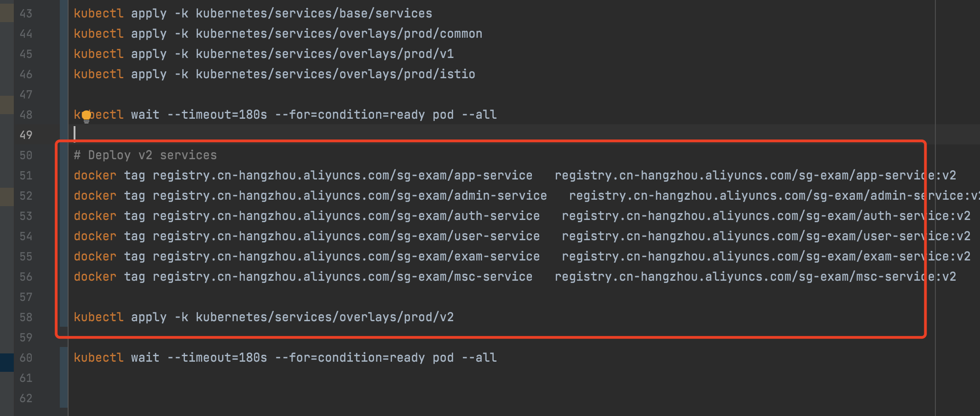Select line number 54 in the gutter
980x416 pixels.
[26, 236]
